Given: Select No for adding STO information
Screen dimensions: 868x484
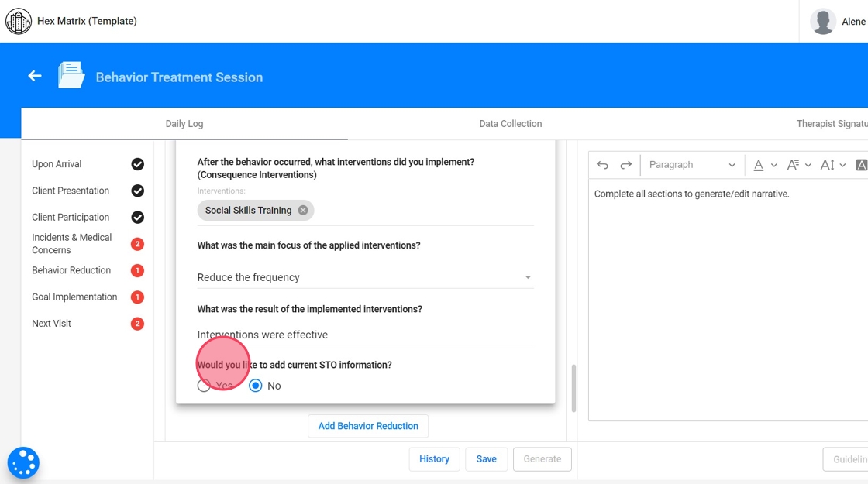Looking at the screenshot, I should (x=256, y=386).
